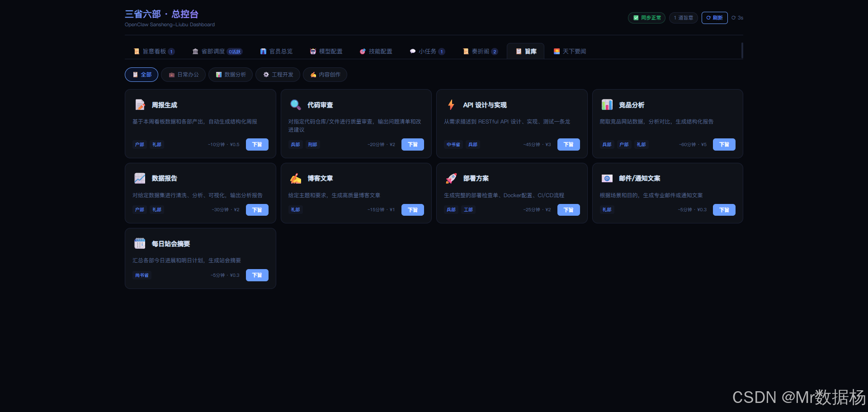Select the 全部 category filter
Viewport: 868px width, 412px height.
point(142,75)
